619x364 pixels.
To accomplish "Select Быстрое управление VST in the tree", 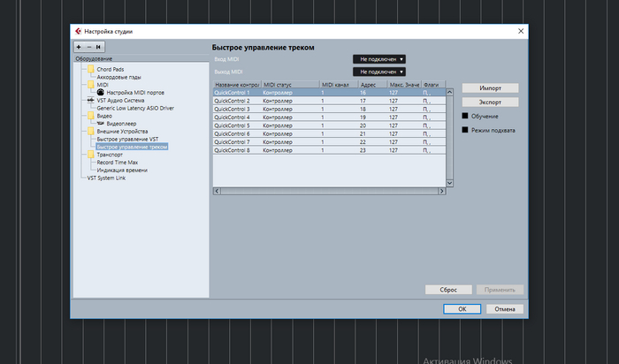I will (127, 139).
